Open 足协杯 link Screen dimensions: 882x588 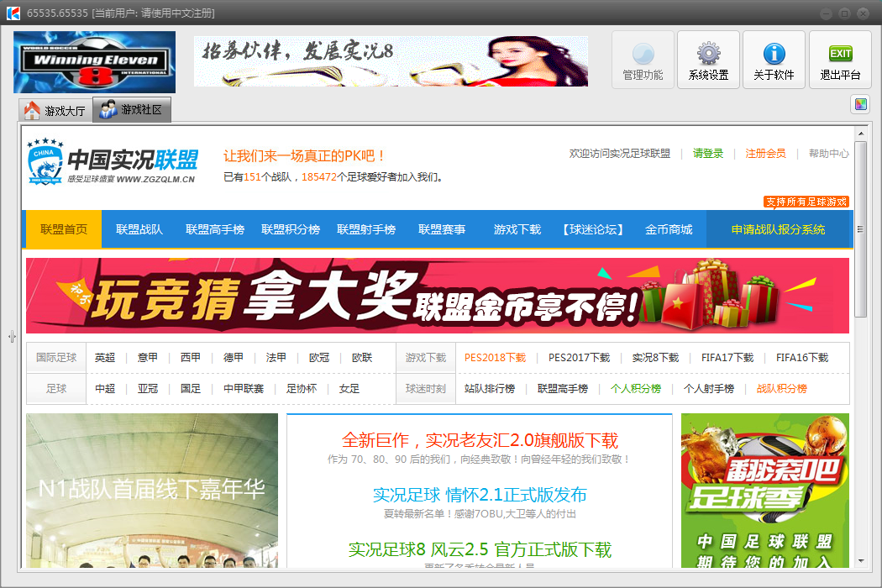(x=302, y=389)
